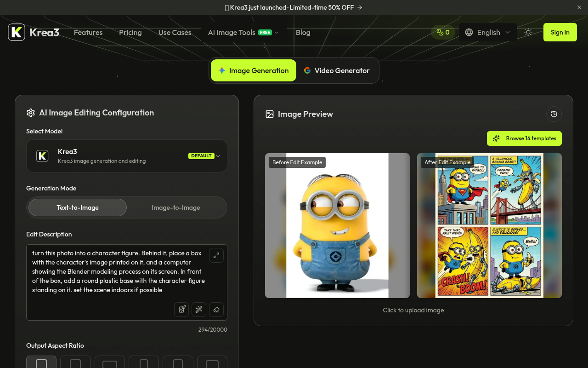588x368 pixels.
Task: Switch to the Video Generator tab
Action: tap(337, 70)
